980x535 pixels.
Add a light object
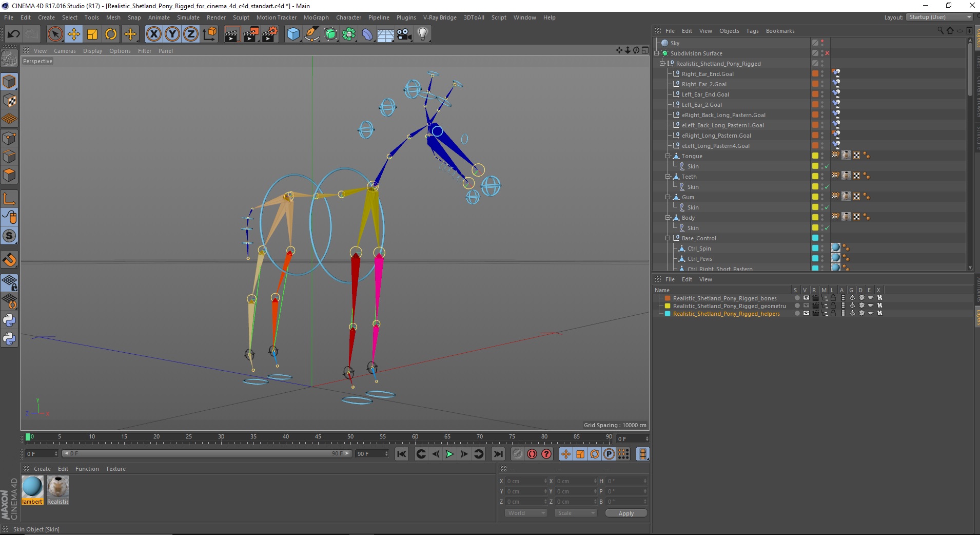point(423,34)
